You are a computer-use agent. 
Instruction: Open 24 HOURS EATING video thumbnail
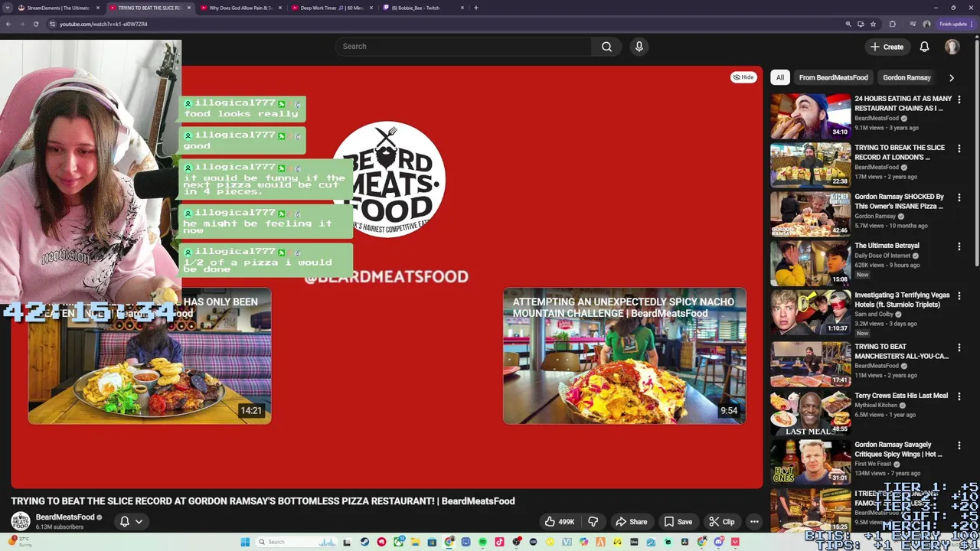[810, 116]
